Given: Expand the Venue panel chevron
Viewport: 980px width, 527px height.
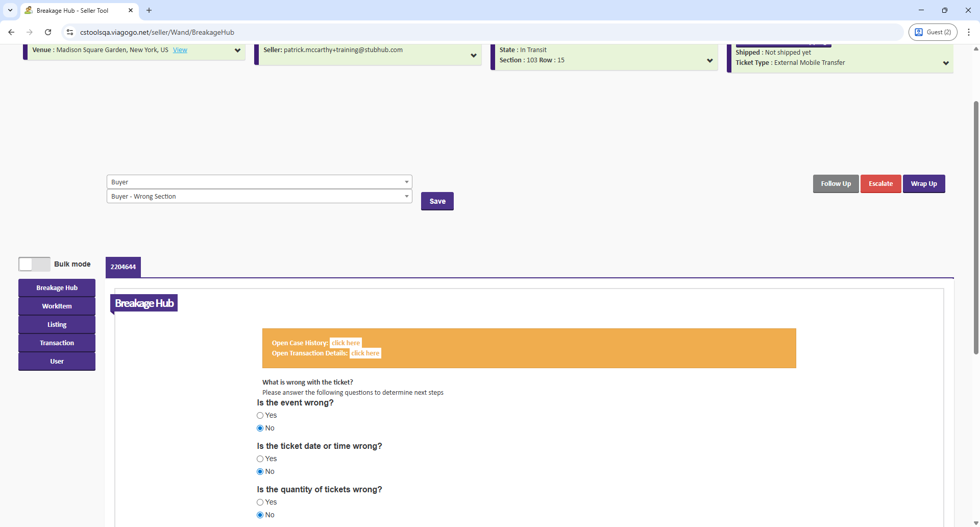Looking at the screenshot, I should pyautogui.click(x=237, y=51).
